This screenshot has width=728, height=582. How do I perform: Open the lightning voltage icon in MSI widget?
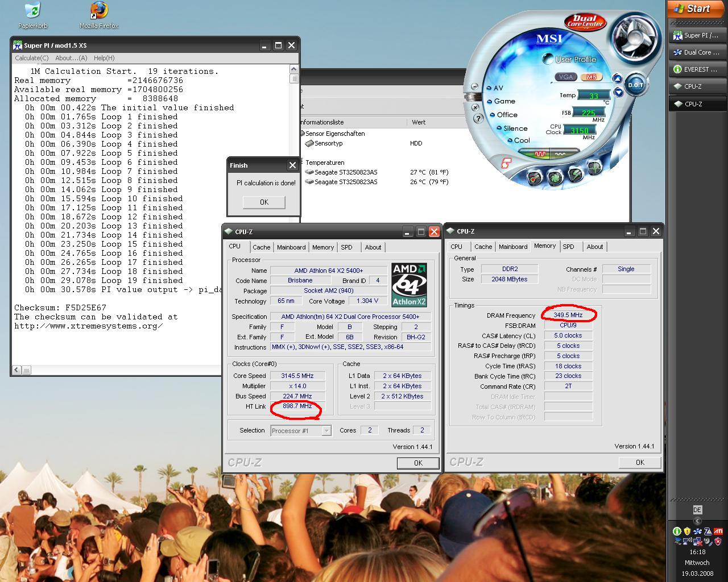[575, 174]
